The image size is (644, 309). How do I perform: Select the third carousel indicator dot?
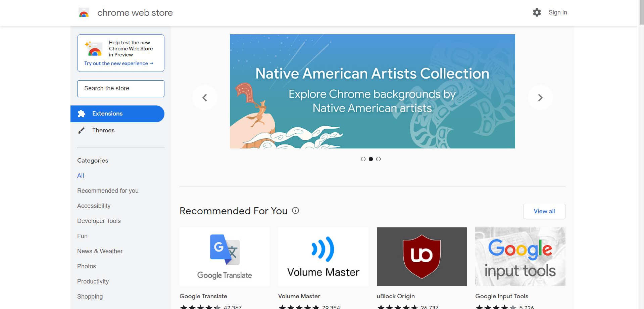pos(378,159)
